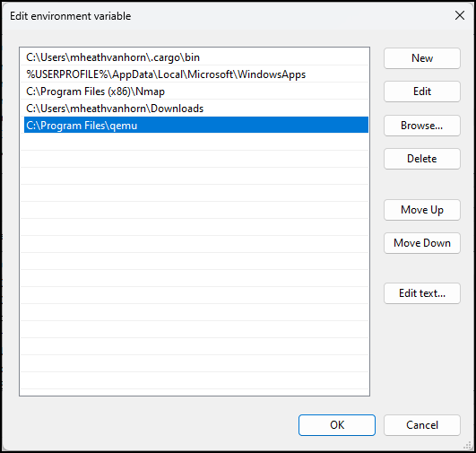Move the selected entry up
Viewport: 476px width, 453px height.
(422, 210)
